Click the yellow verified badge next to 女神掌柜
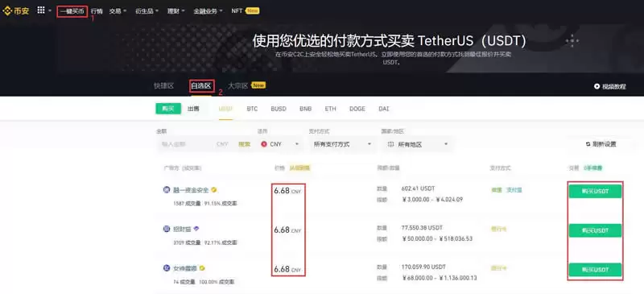 point(202,268)
